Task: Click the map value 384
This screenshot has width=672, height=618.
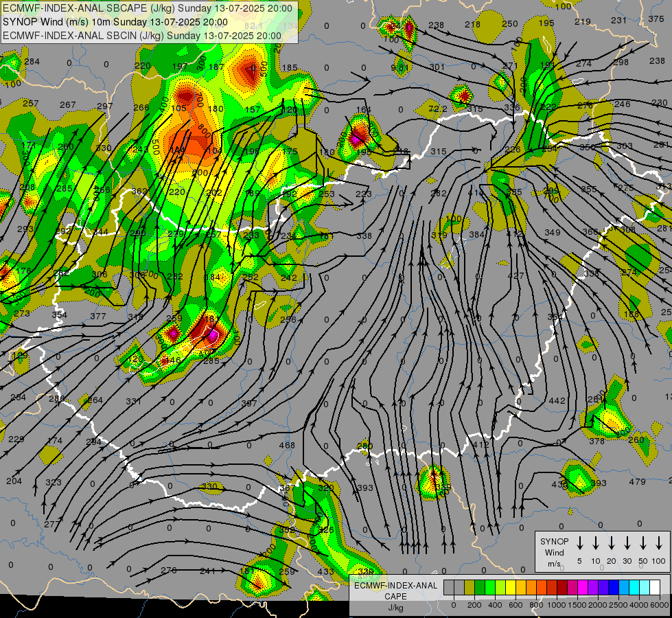Action: click(476, 234)
